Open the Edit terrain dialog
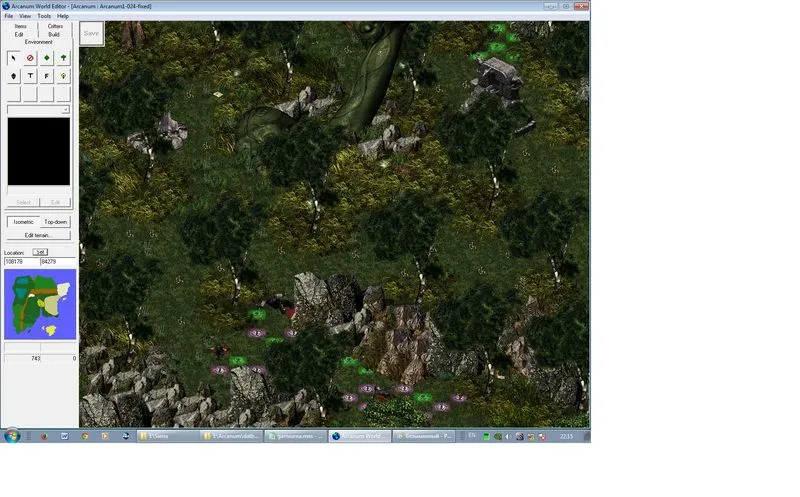Viewport: 800px width, 497px height. click(38, 235)
